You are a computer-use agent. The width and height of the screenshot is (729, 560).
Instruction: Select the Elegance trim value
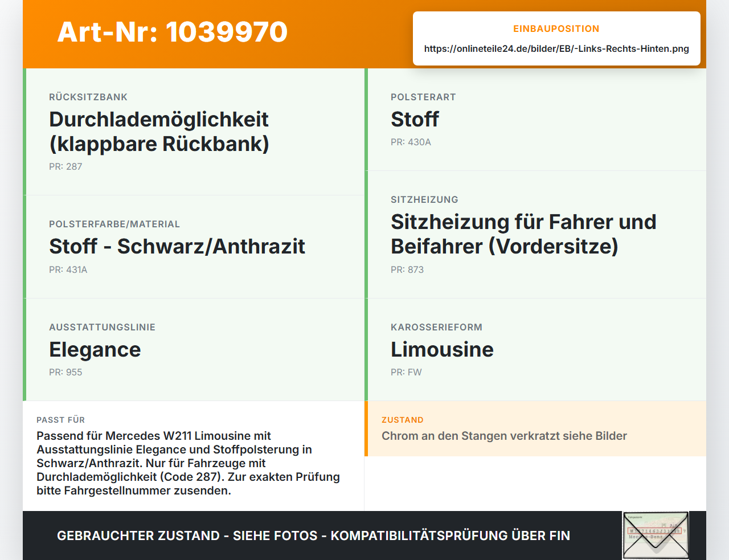point(95,349)
